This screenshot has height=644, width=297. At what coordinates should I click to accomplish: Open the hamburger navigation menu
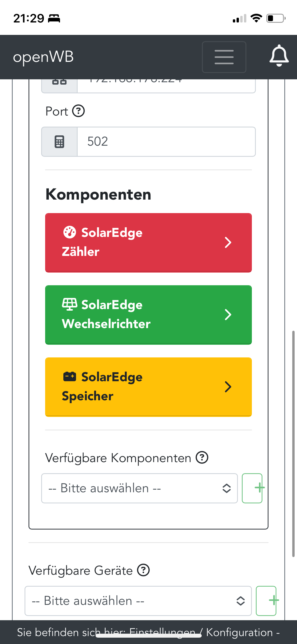point(224,57)
